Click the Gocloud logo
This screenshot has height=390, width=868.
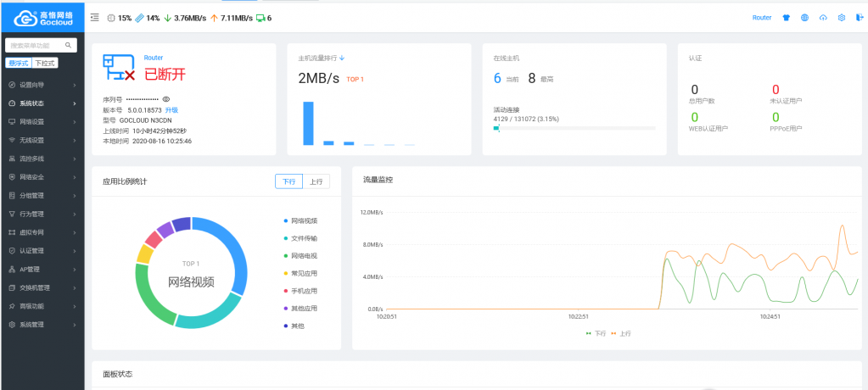pos(42,17)
